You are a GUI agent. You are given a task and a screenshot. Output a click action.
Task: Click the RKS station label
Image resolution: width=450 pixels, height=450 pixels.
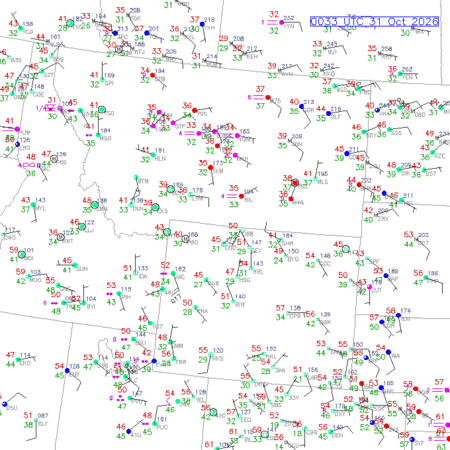pyautogui.click(x=218, y=358)
